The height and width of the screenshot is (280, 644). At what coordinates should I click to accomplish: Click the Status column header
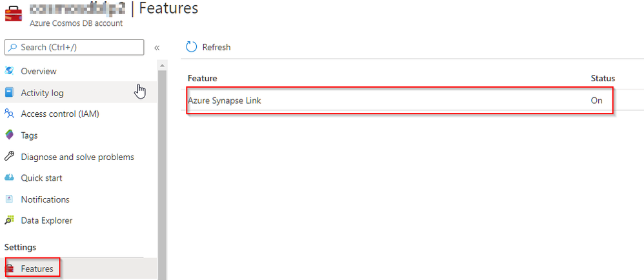click(603, 78)
